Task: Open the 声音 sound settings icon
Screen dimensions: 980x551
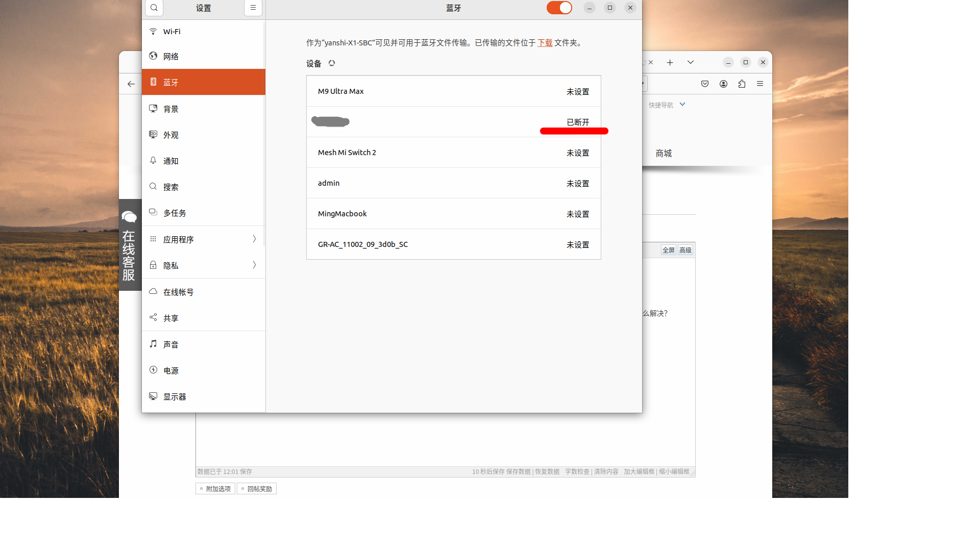Action: click(153, 344)
